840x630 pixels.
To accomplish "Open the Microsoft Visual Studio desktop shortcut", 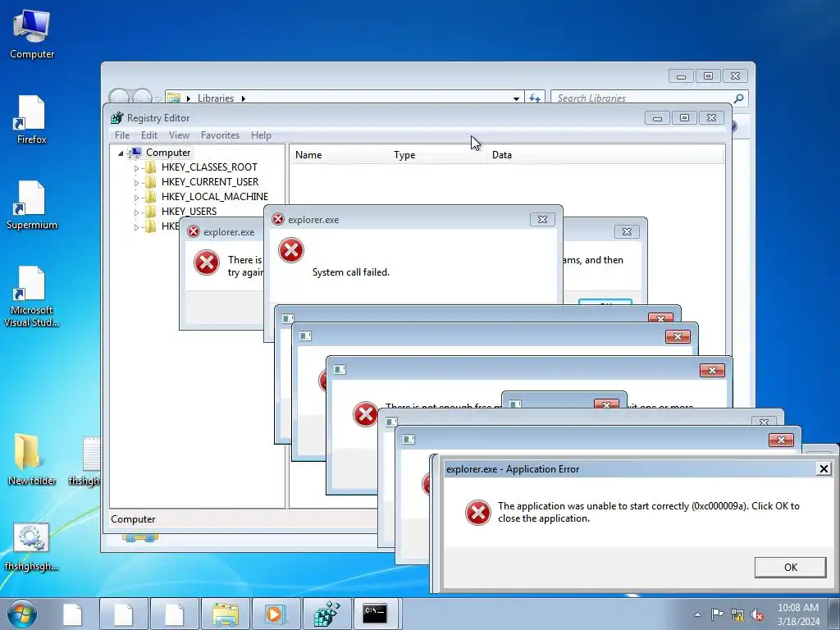I will 32,296.
